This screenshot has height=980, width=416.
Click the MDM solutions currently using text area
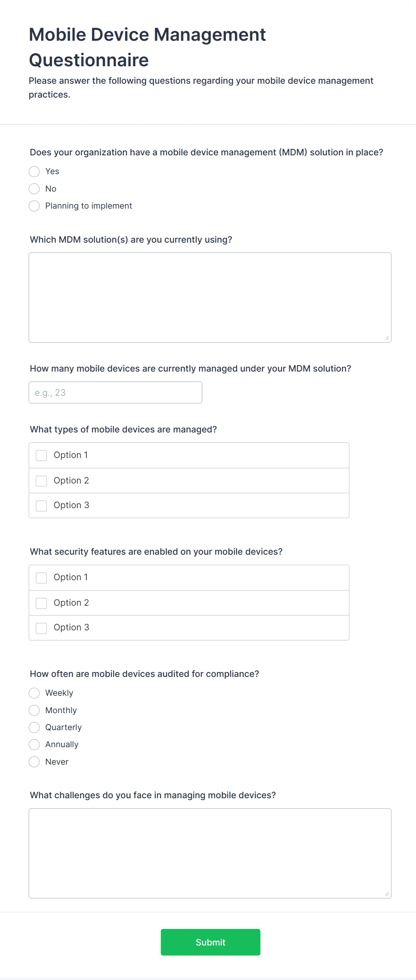[x=210, y=298]
